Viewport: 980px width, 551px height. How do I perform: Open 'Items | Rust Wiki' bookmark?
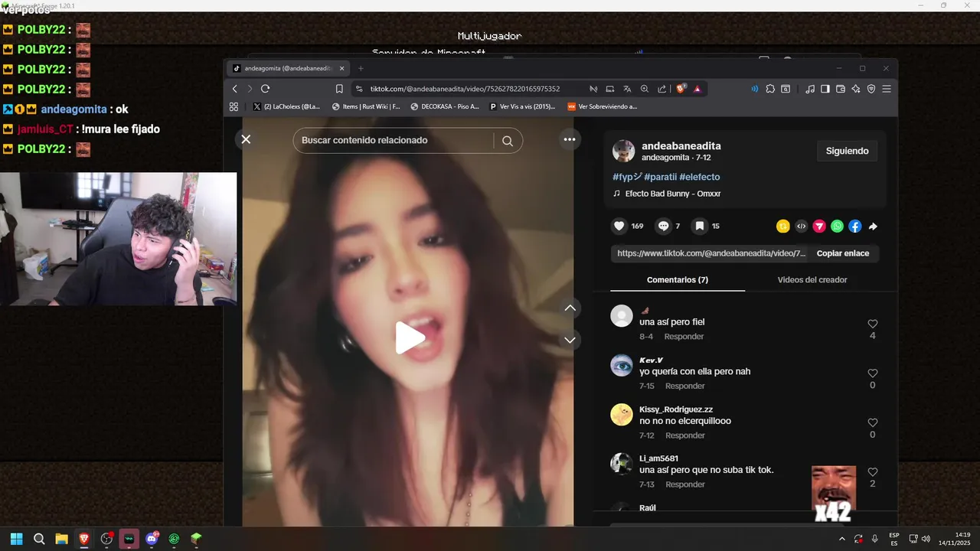pos(366,107)
